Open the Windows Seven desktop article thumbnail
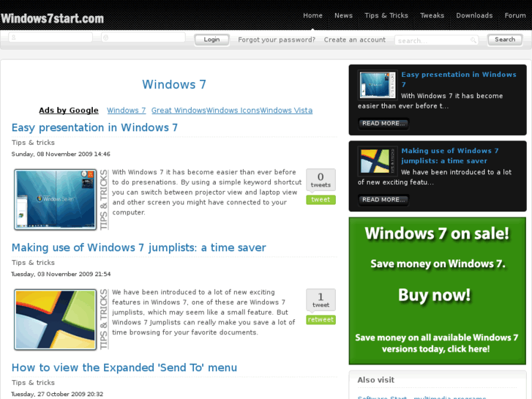This screenshot has width=532, height=399. 56,199
